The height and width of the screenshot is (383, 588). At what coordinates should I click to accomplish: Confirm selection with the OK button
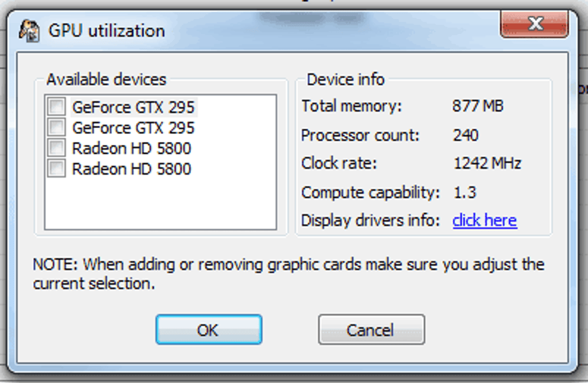(x=208, y=330)
